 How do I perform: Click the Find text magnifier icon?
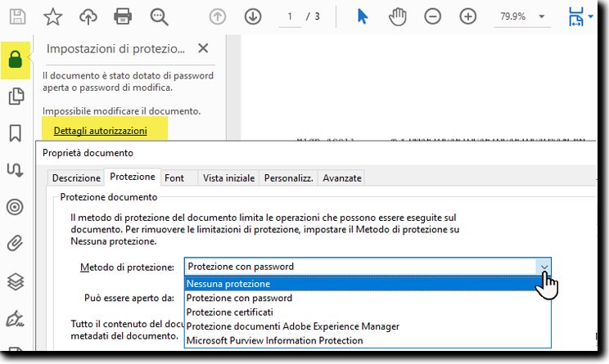coord(159,17)
